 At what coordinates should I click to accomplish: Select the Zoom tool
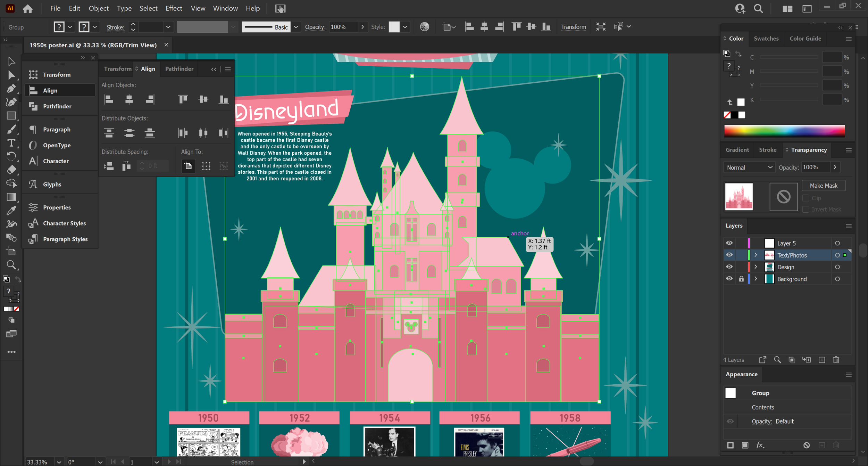[x=11, y=265]
